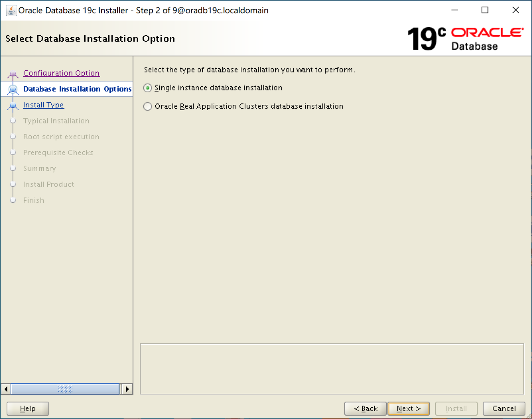Image resolution: width=532 pixels, height=419 pixels.
Task: Click sidebar scrollbar left arrow
Action: 6,389
